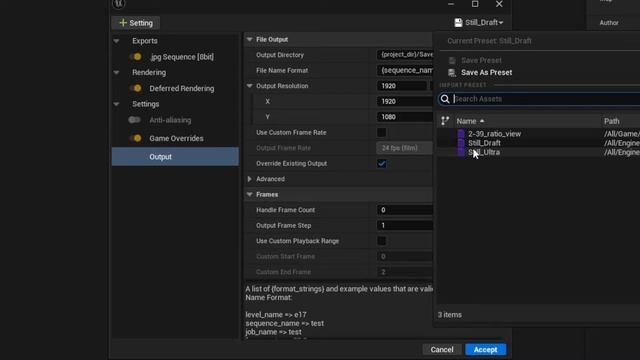
Task: Toggle the Game Overrides switch
Action: coord(136,138)
